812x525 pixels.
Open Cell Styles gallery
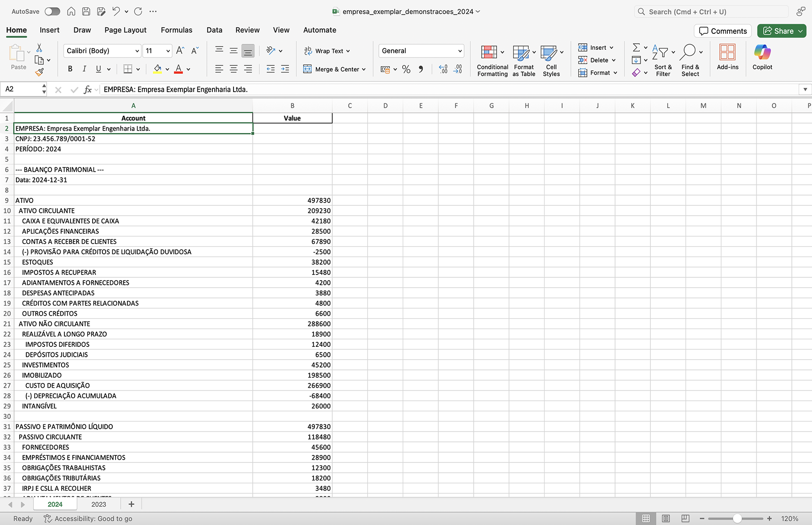[552, 61]
